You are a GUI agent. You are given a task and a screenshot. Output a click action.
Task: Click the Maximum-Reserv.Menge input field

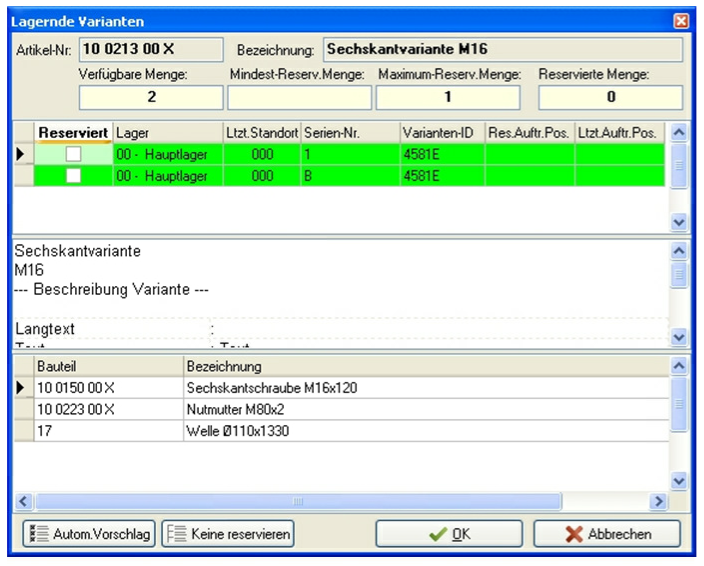click(x=448, y=97)
